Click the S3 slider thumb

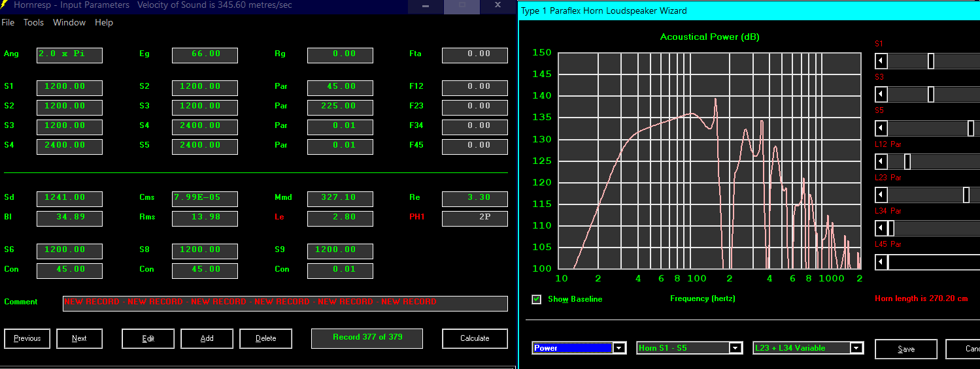click(930, 95)
